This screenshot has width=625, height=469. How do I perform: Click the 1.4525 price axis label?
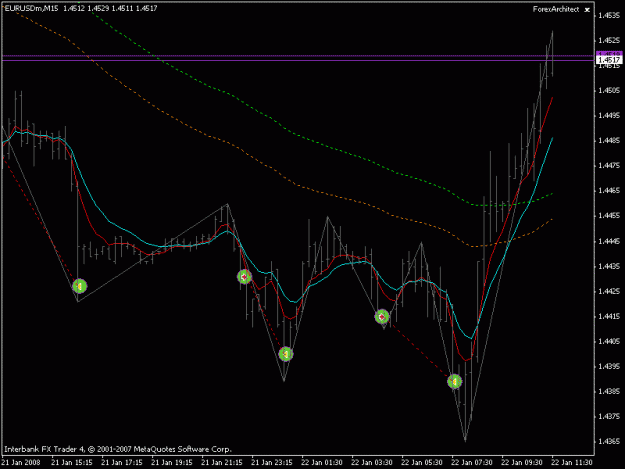pos(609,41)
